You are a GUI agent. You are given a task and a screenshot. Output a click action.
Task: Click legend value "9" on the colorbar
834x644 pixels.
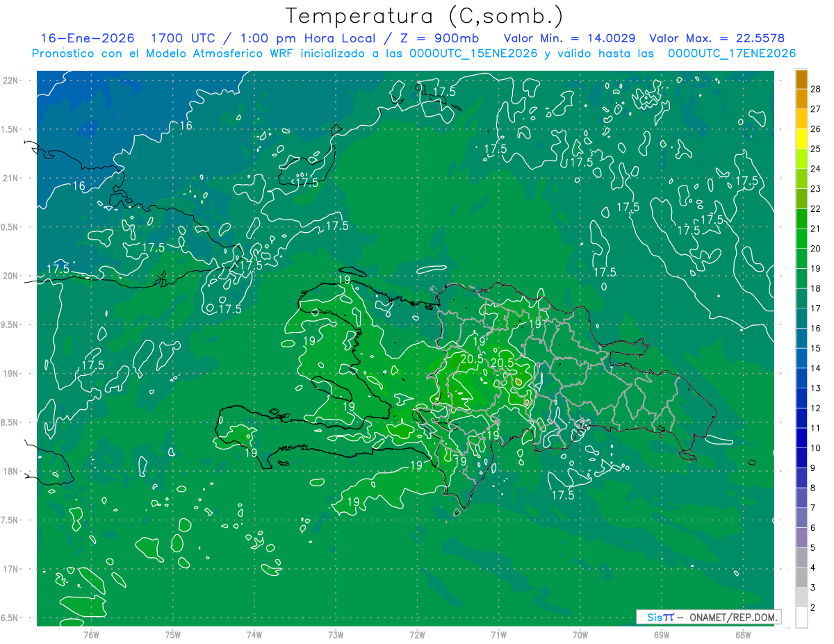(x=813, y=468)
